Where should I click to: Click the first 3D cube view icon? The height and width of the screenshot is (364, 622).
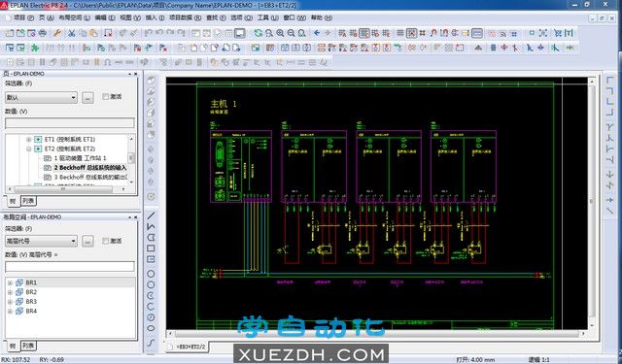(x=151, y=81)
